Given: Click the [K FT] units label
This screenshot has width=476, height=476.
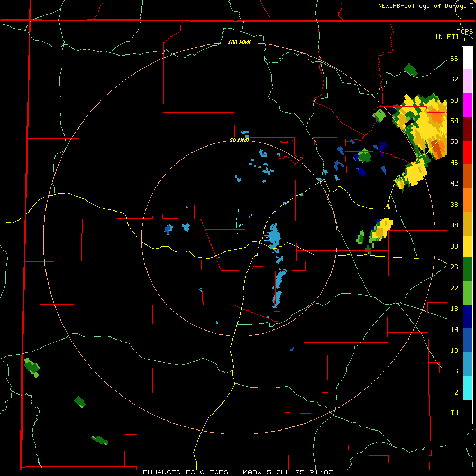Looking at the screenshot, I should [x=447, y=36].
